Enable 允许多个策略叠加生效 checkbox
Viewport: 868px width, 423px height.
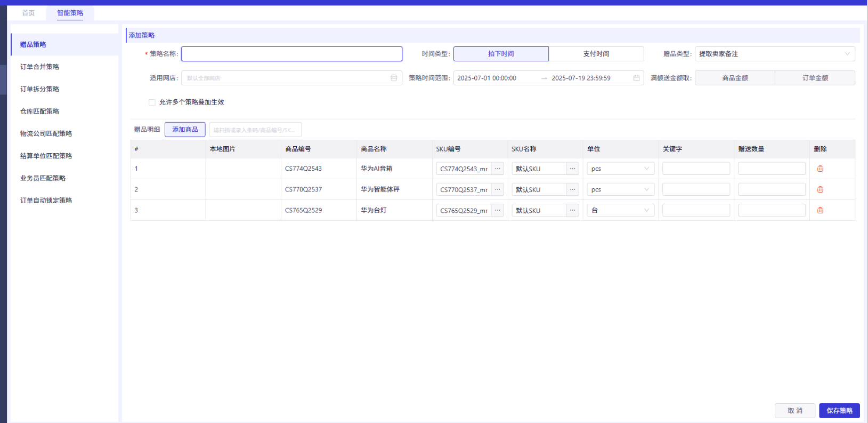(152, 102)
